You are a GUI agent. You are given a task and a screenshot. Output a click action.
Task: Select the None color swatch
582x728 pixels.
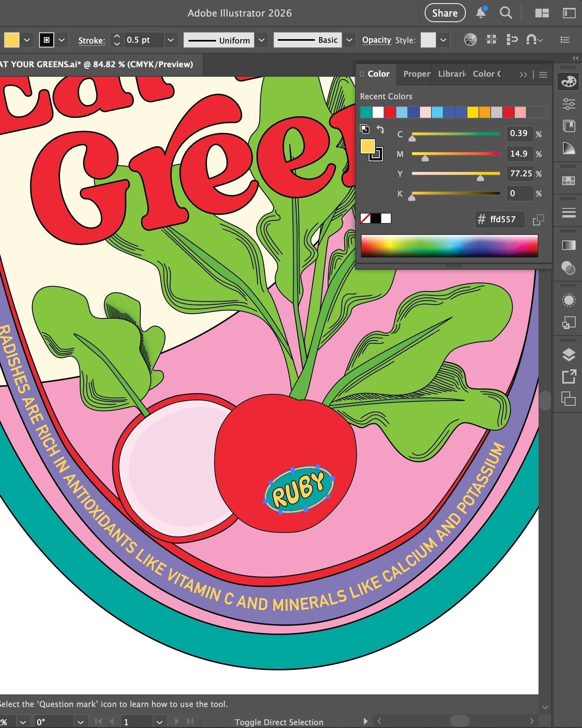[x=365, y=218]
